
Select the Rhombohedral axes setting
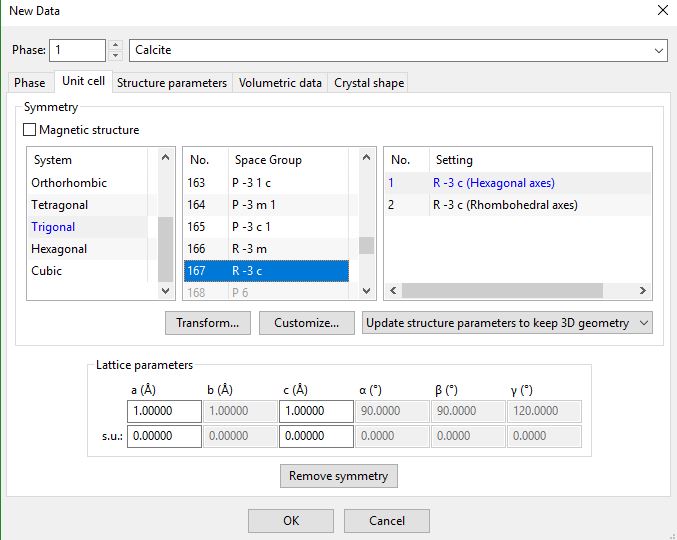coord(504,205)
